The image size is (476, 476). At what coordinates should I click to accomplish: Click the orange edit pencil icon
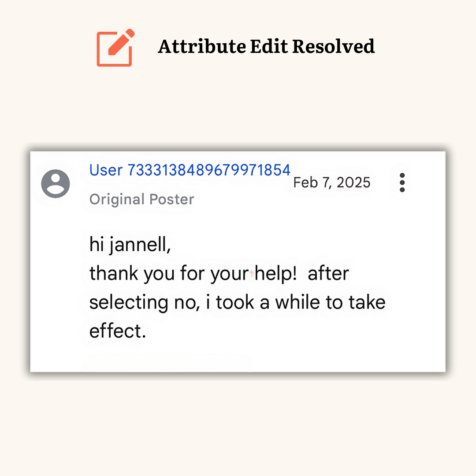click(x=115, y=48)
